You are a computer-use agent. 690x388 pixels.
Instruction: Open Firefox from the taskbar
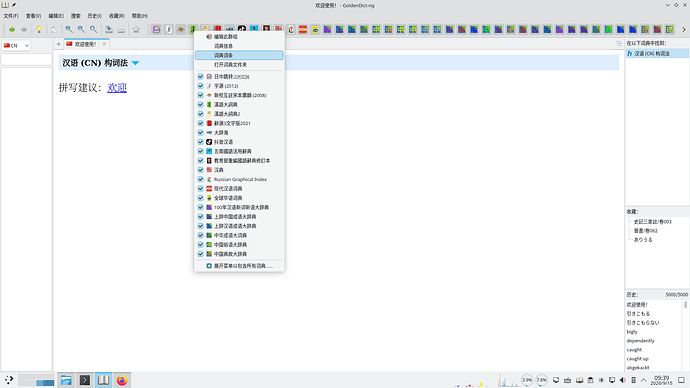point(122,380)
